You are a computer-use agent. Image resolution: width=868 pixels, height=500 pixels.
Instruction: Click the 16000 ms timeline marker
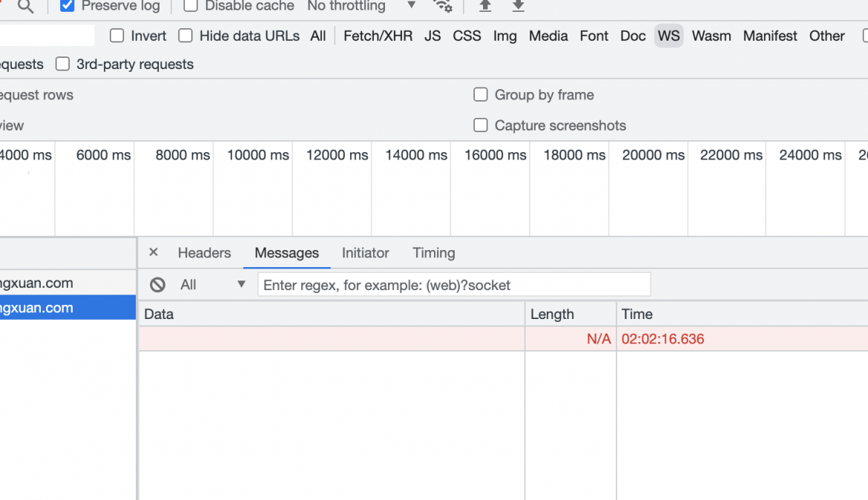(495, 155)
